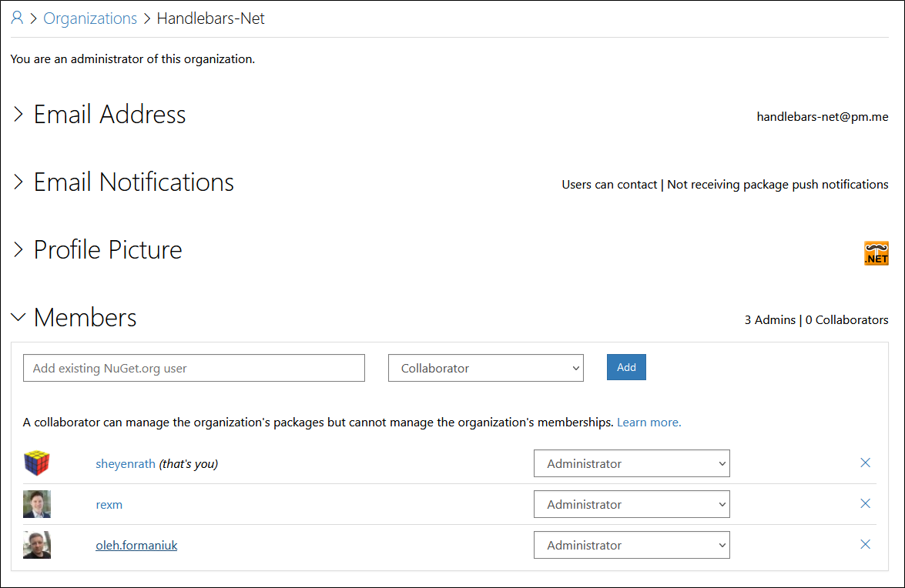Click oleh.formaniuk's avatar picture
This screenshot has height=588, width=905.
coord(37,544)
